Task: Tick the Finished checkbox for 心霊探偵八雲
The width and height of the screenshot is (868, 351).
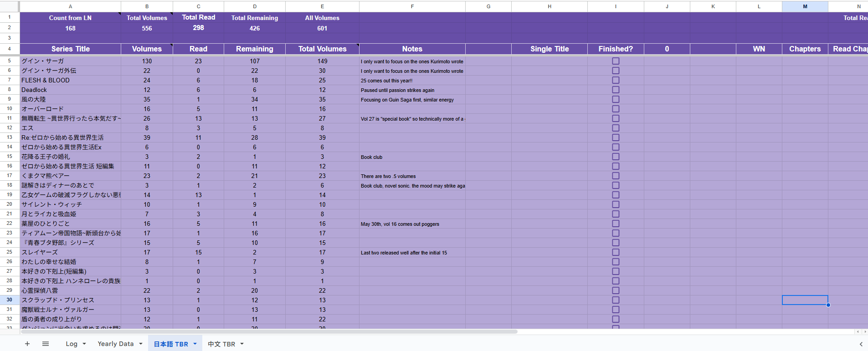Action: [x=616, y=290]
